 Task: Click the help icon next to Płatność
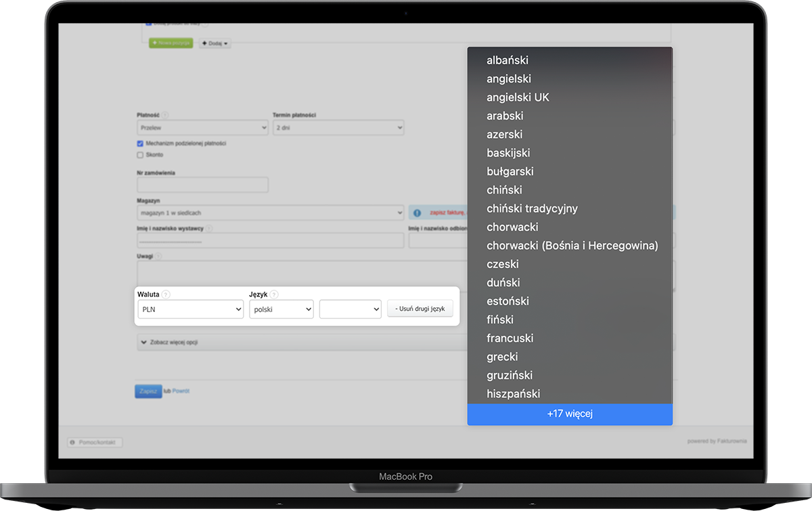[x=165, y=116]
